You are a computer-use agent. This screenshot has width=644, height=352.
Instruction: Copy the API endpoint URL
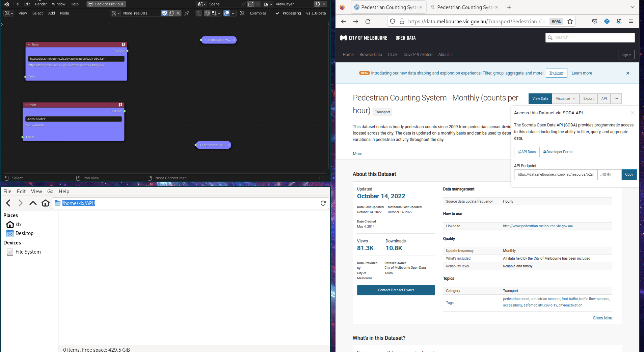(629, 174)
